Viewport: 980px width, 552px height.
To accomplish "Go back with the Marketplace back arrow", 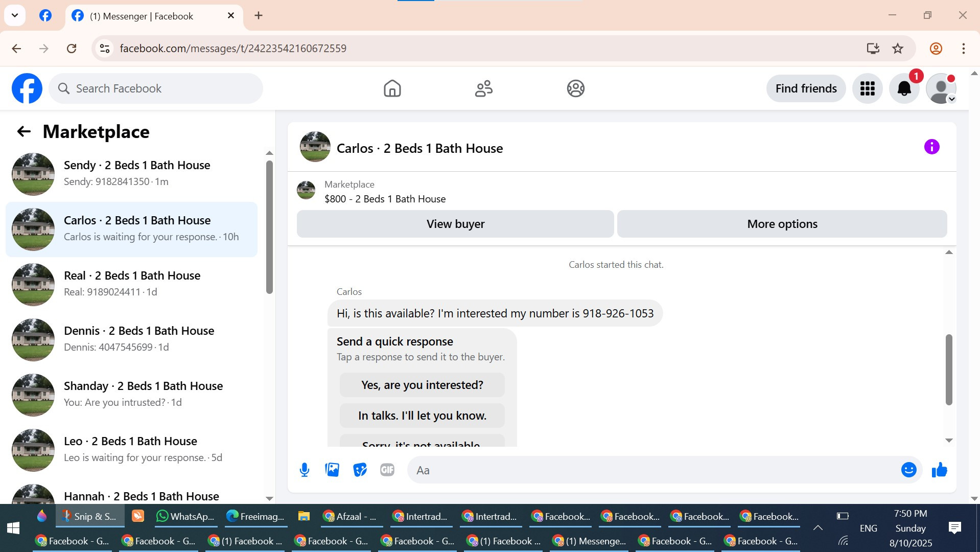I will pyautogui.click(x=24, y=132).
